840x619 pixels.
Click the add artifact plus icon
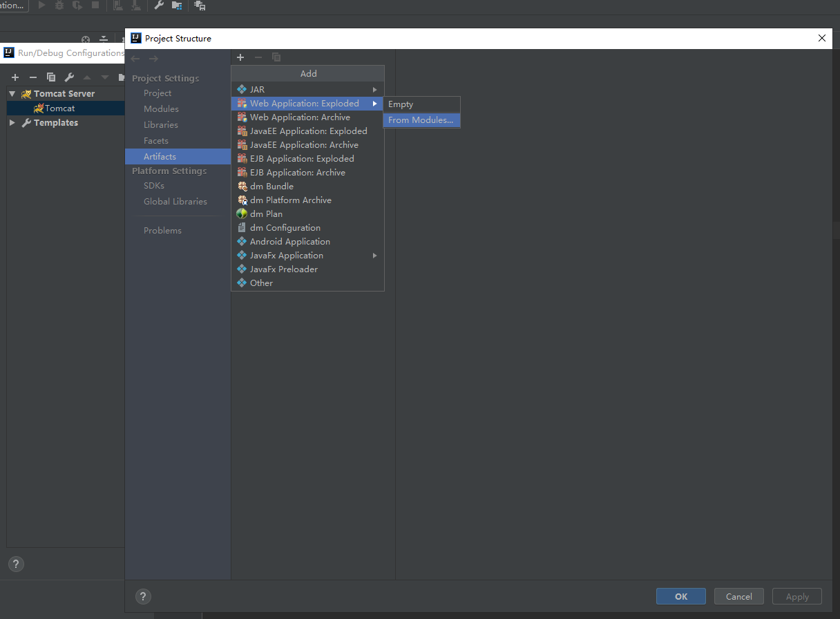click(240, 57)
